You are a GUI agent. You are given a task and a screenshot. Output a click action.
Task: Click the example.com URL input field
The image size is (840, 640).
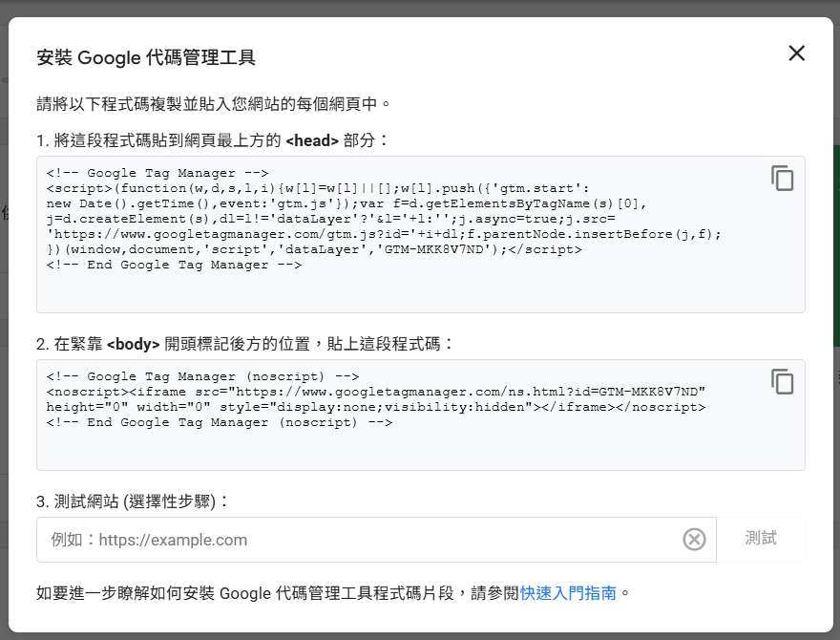(x=286, y=539)
